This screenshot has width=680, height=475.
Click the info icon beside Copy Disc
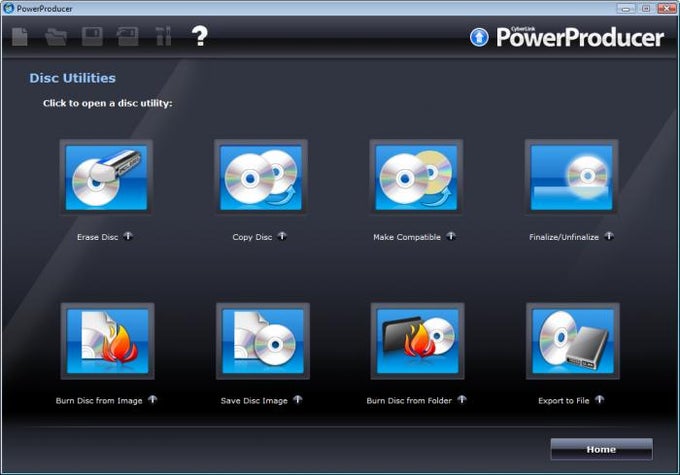click(282, 236)
